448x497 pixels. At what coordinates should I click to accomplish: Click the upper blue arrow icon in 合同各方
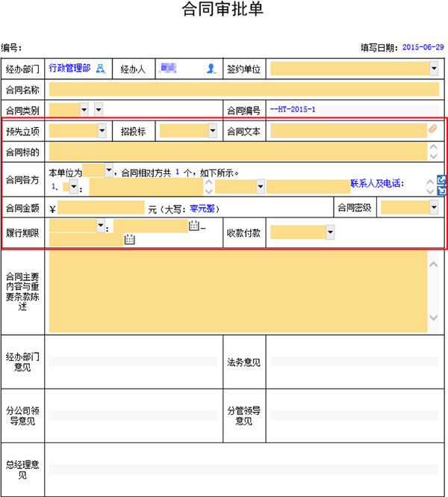tap(441, 179)
